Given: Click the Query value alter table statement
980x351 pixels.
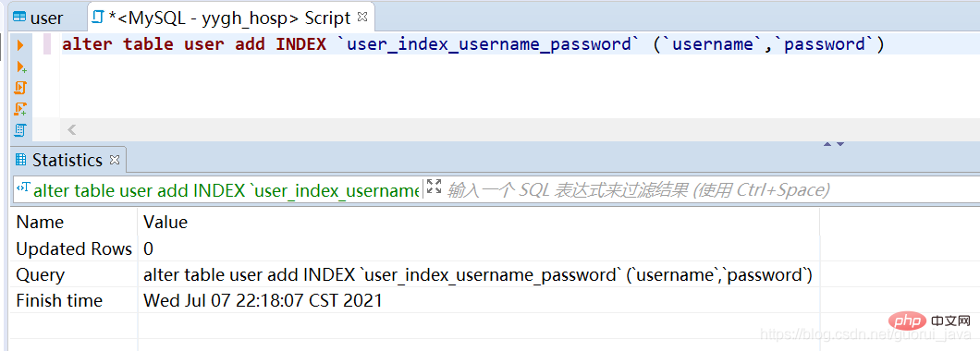Looking at the screenshot, I should [x=477, y=275].
